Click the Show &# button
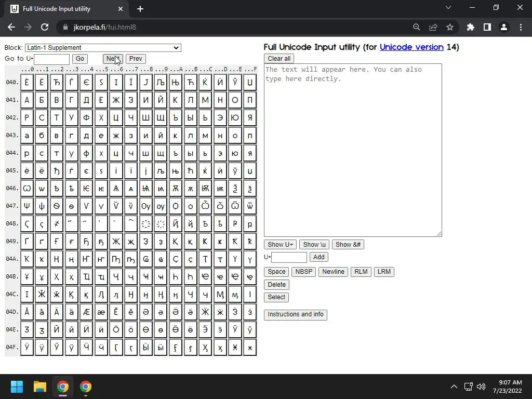The width and height of the screenshot is (532, 399). coord(348,245)
